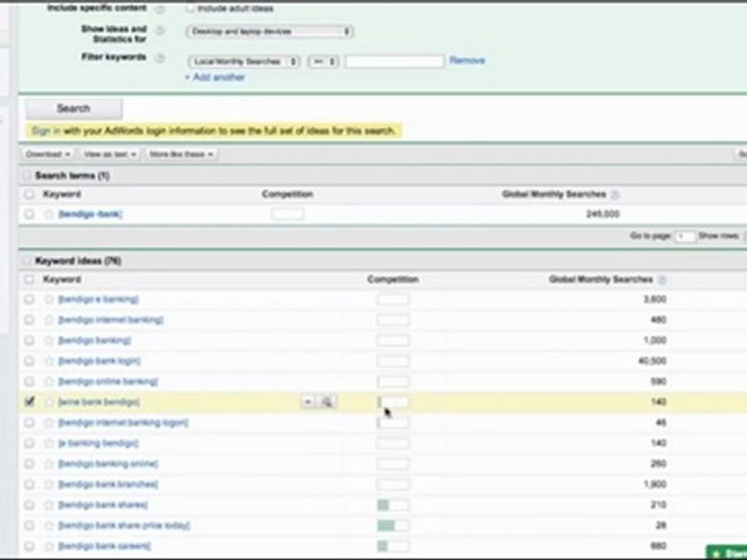Open the View as text menu
This screenshot has width=747, height=560.
pyautogui.click(x=110, y=154)
